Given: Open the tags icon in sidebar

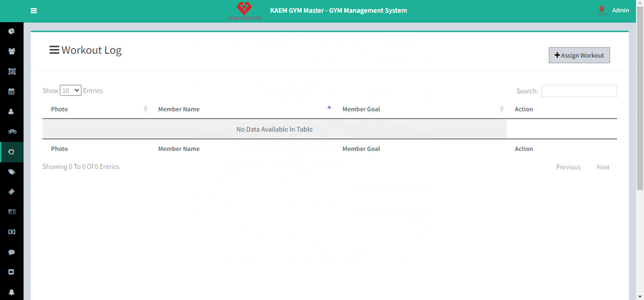Looking at the screenshot, I should pyautogui.click(x=11, y=172).
